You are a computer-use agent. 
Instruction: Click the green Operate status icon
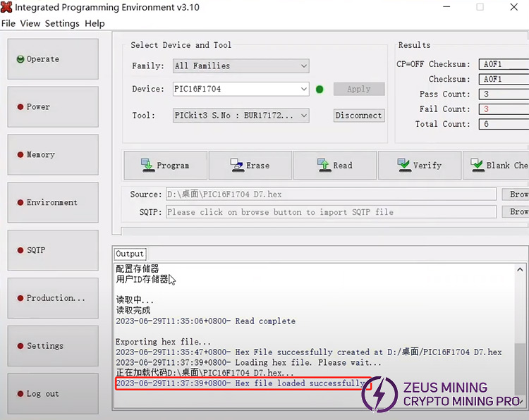pos(20,59)
